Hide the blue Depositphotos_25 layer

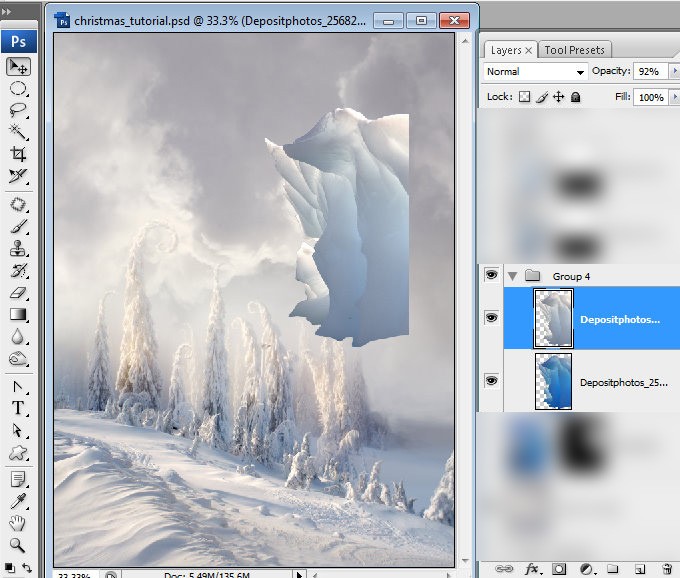pos(491,381)
